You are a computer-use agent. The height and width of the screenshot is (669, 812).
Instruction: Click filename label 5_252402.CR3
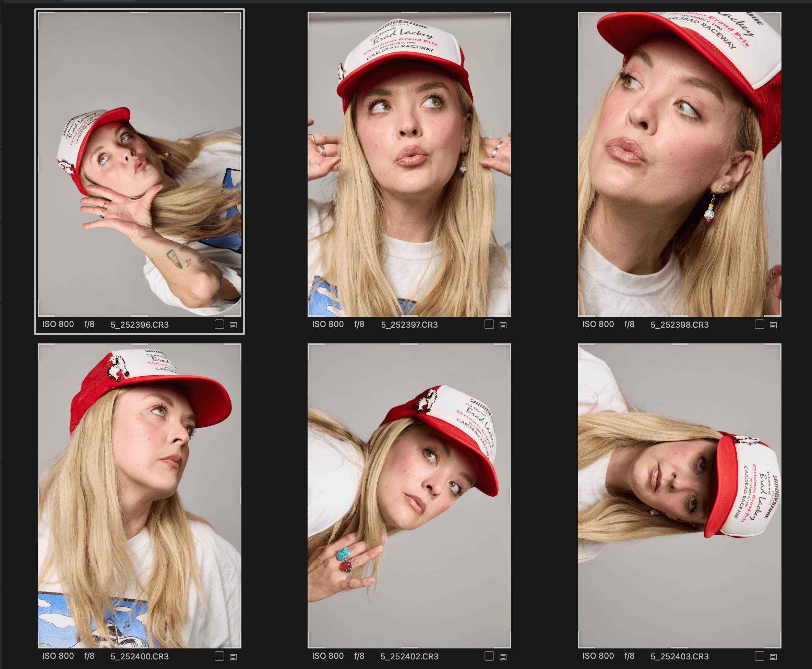409,657
